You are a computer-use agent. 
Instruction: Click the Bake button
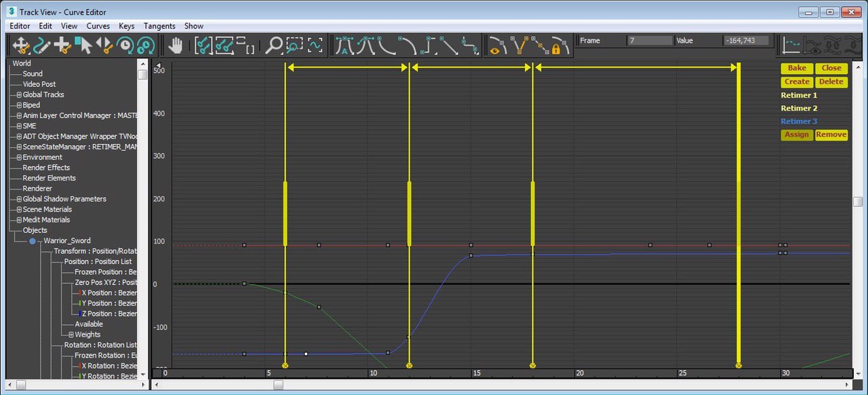click(797, 68)
